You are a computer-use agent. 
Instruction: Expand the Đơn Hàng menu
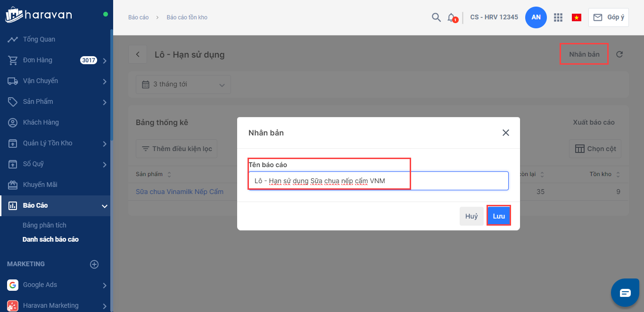pyautogui.click(x=104, y=60)
